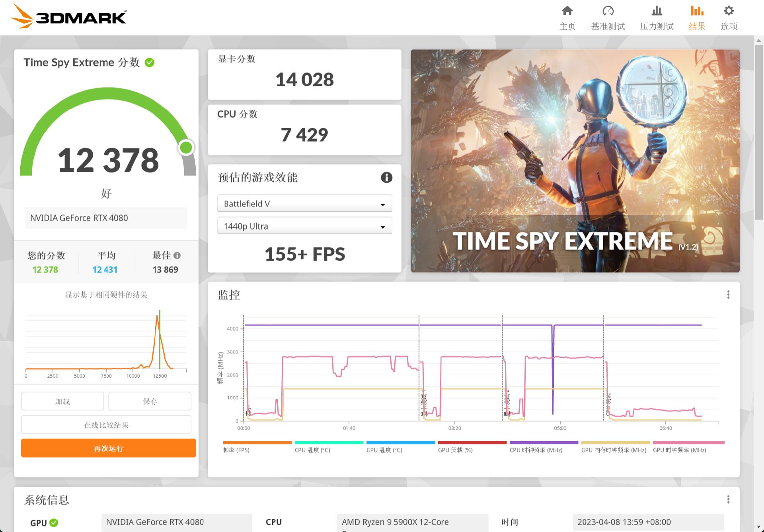The height and width of the screenshot is (532, 764).
Task: Click the score gauge handle indicator
Action: pos(187,148)
